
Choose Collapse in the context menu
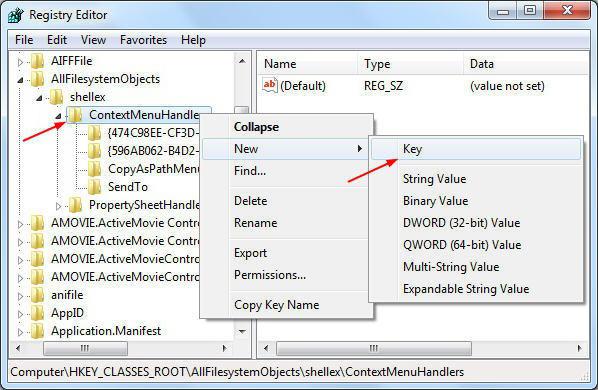click(287, 127)
